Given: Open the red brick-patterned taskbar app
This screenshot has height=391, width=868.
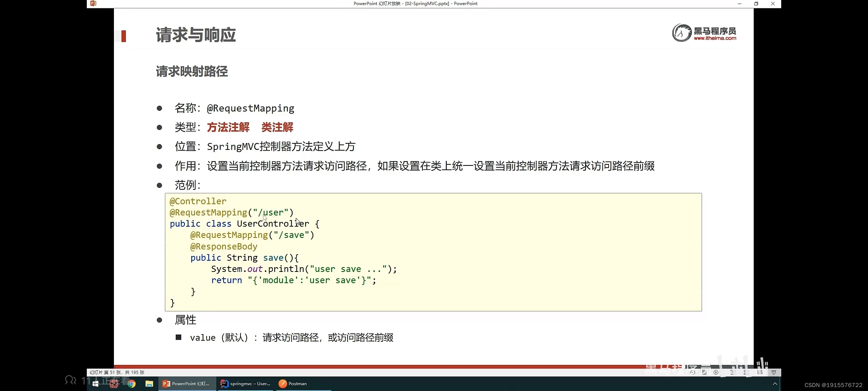Looking at the screenshot, I should (114, 384).
